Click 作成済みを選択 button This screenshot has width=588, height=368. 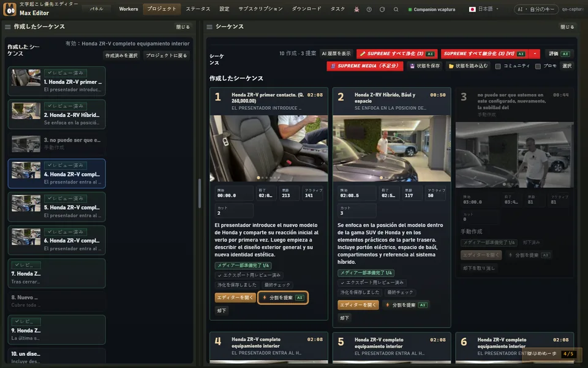121,56
